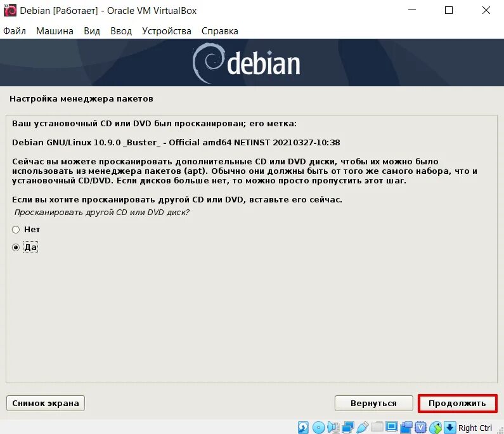Open the Вид menu
The height and width of the screenshot is (434, 504).
92,31
